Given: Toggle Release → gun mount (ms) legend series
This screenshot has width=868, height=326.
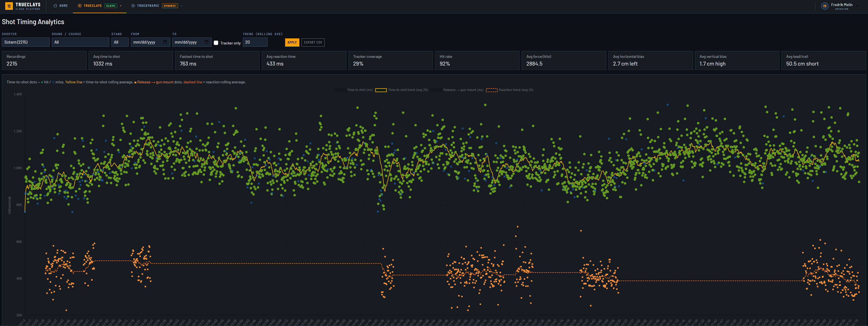Looking at the screenshot, I should (457, 90).
